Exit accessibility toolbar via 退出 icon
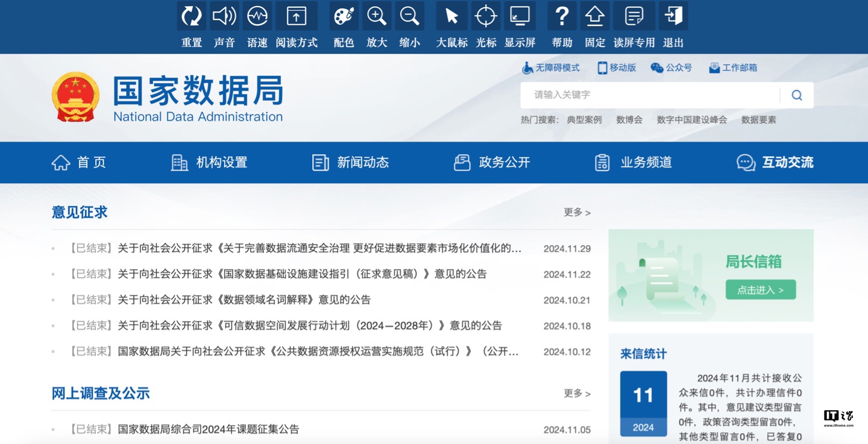 click(673, 16)
